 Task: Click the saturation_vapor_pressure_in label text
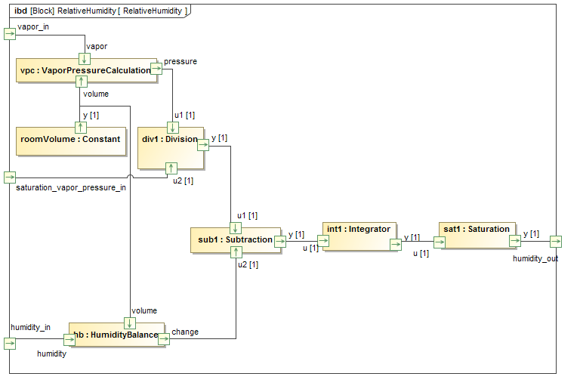(x=71, y=188)
